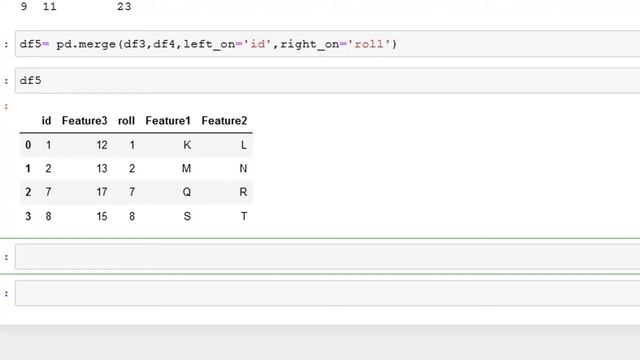The image size is (640, 360).
Task: Click Feature3 value 17
Action: coord(102,192)
